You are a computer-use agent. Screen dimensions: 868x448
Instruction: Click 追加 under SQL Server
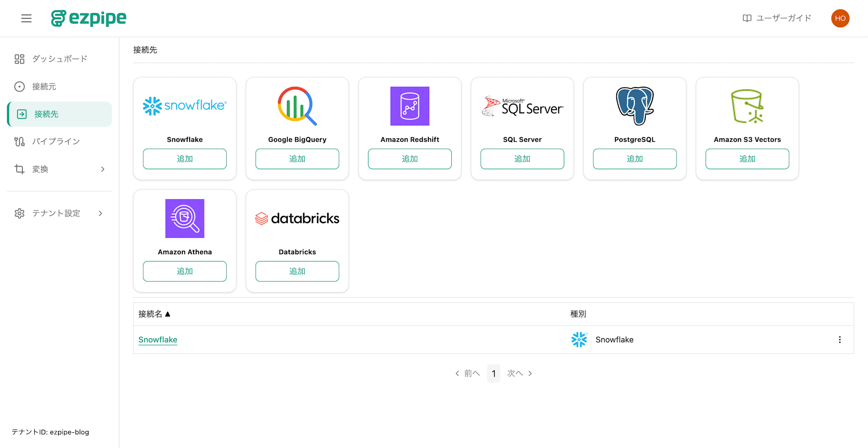coord(522,159)
